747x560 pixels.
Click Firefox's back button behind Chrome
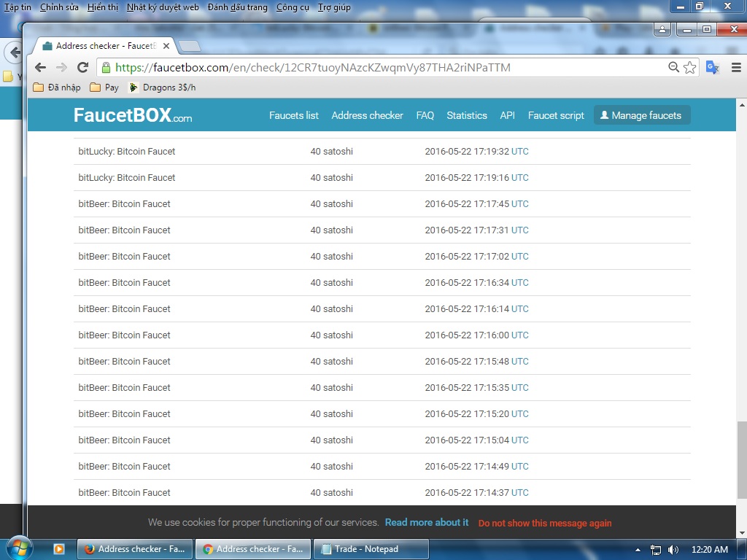coord(13,52)
